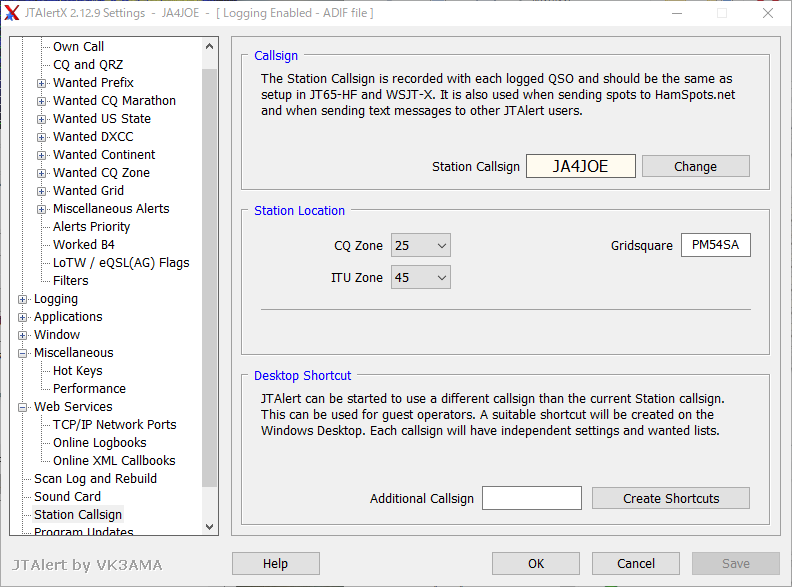Click the tree scrollbar down arrow

pyautogui.click(x=210, y=526)
